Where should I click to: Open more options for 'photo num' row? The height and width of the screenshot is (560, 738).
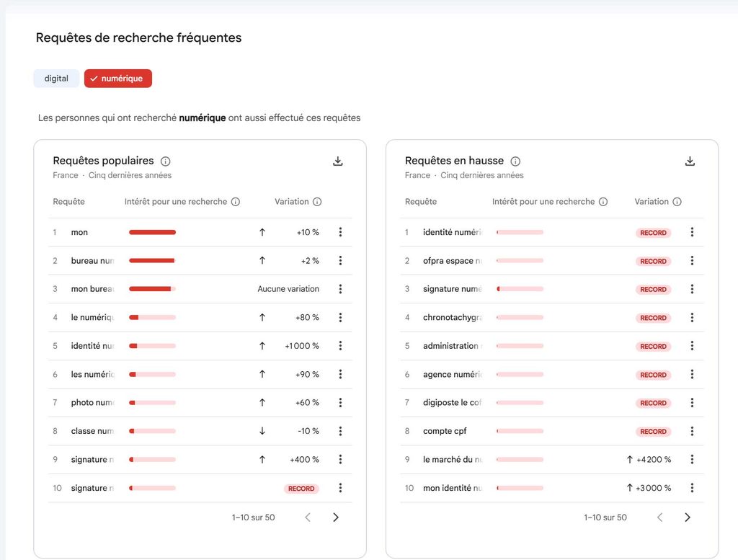[x=340, y=402]
